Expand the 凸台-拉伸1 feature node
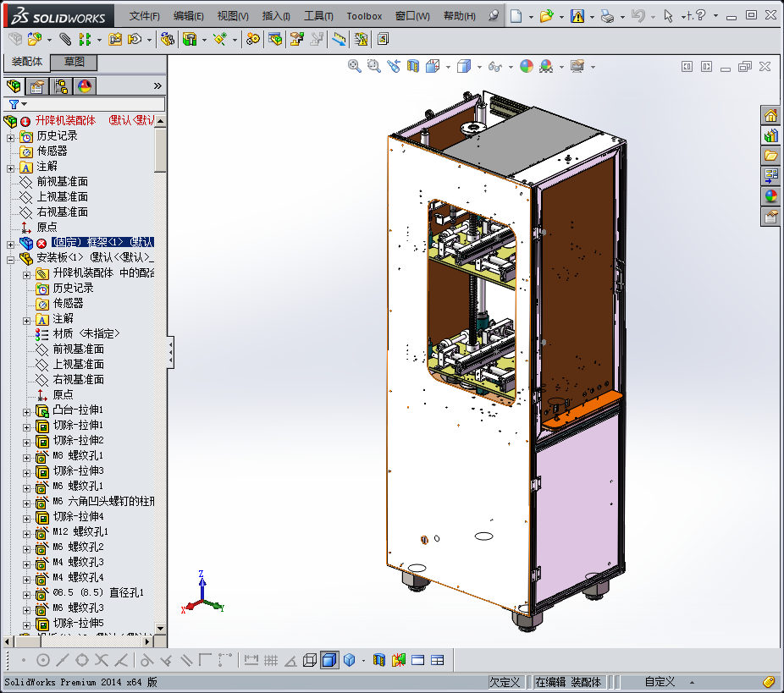 (26, 412)
